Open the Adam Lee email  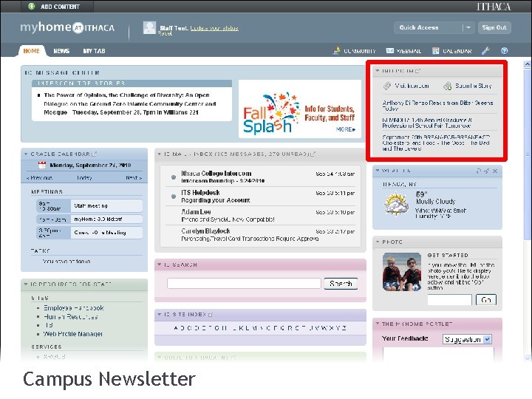tap(261, 216)
